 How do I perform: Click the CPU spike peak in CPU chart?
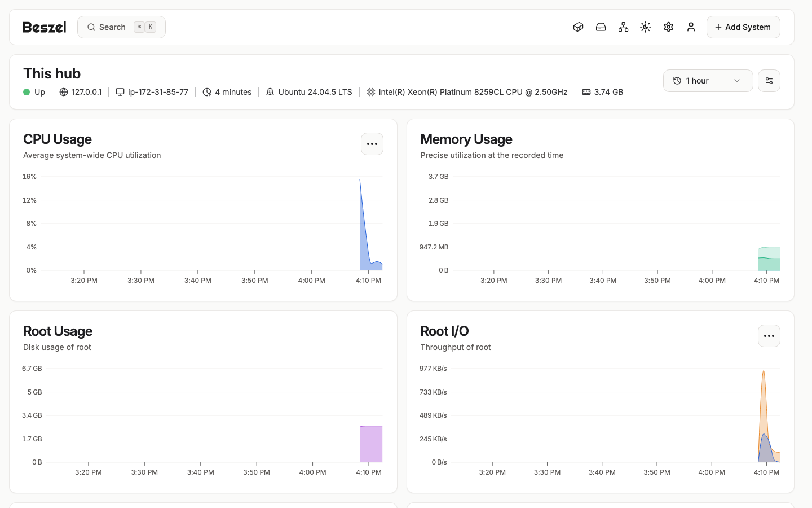360,180
